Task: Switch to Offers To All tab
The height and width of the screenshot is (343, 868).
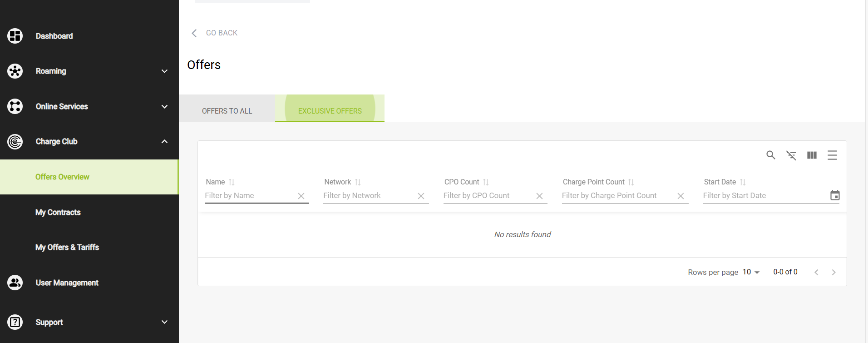Action: coord(227,109)
